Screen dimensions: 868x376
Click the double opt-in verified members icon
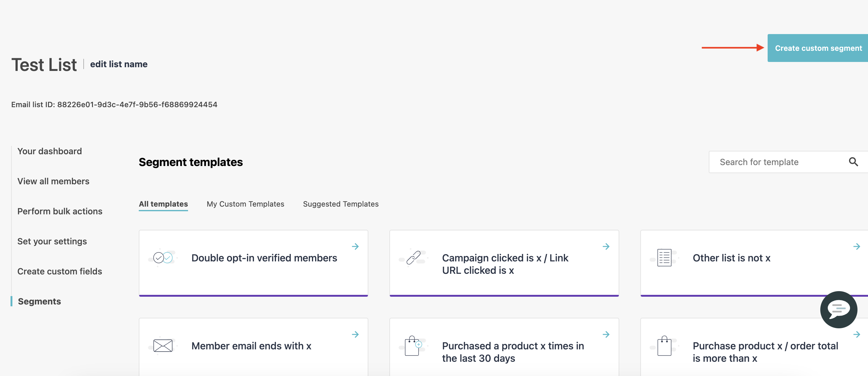[163, 257]
